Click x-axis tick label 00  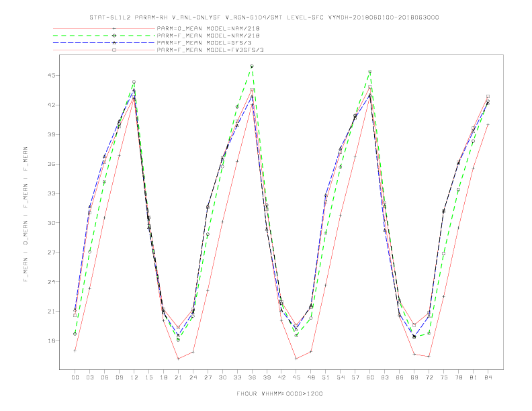(75, 377)
